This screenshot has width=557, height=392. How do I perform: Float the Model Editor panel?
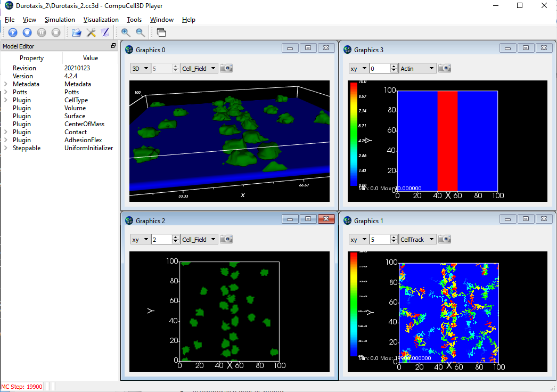point(113,46)
